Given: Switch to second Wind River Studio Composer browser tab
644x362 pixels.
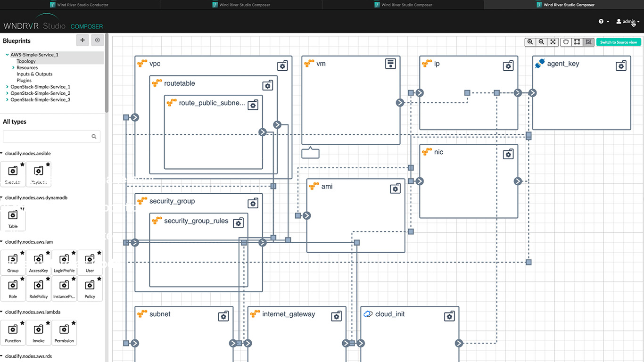Looking at the screenshot, I should tap(241, 5).
